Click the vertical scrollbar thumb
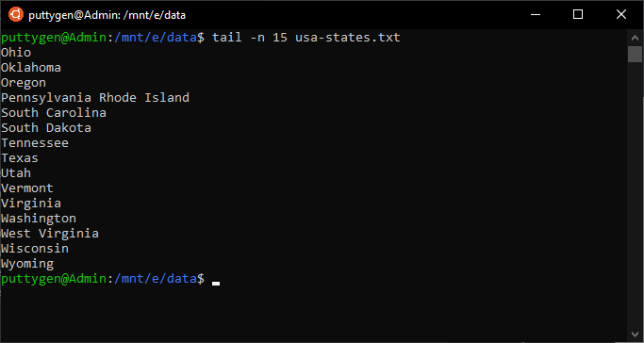The image size is (644, 343). pos(635,54)
